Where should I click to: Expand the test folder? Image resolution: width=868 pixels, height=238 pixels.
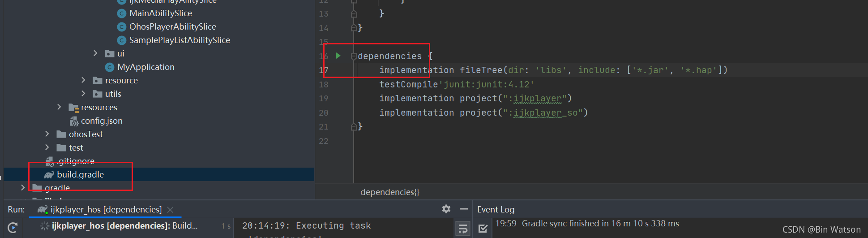coord(47,147)
